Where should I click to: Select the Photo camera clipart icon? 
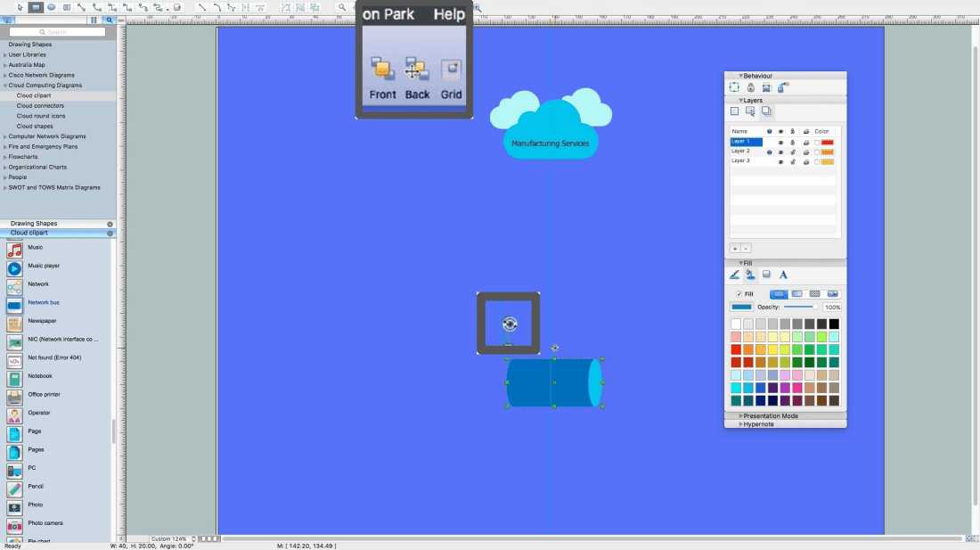[x=14, y=526]
